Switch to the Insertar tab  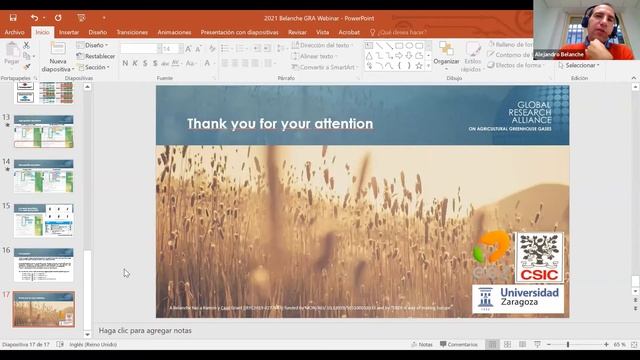point(69,32)
